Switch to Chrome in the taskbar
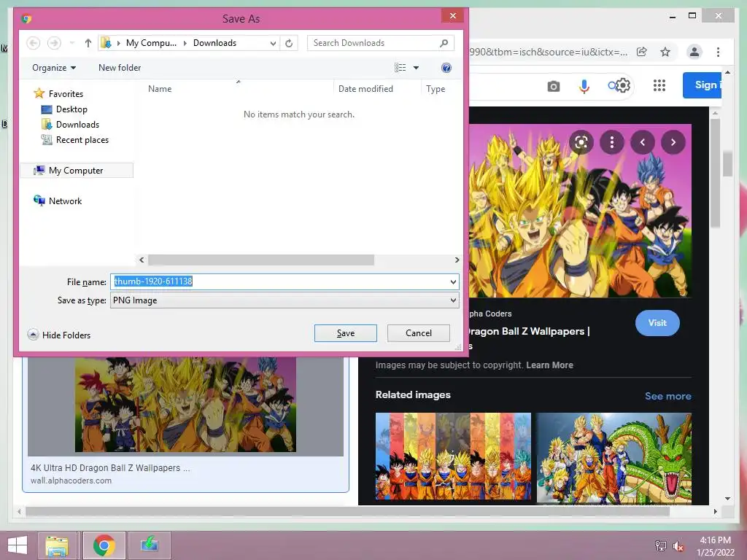747x560 pixels. coord(104,545)
